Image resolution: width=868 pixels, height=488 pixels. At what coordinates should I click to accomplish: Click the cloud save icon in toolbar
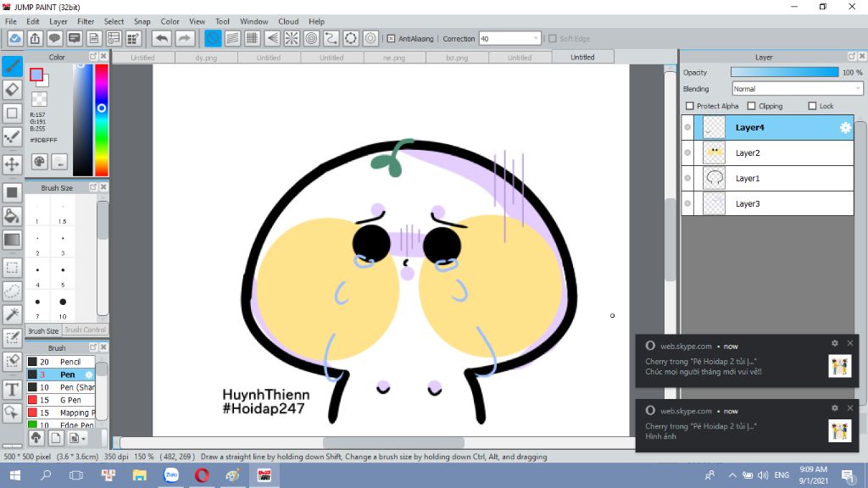tap(15, 38)
